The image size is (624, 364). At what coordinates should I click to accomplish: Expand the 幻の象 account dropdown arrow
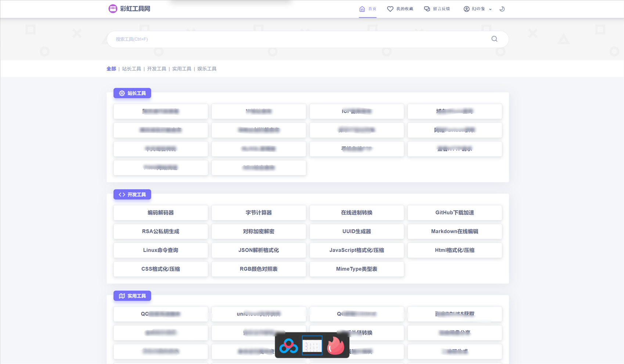490,9
